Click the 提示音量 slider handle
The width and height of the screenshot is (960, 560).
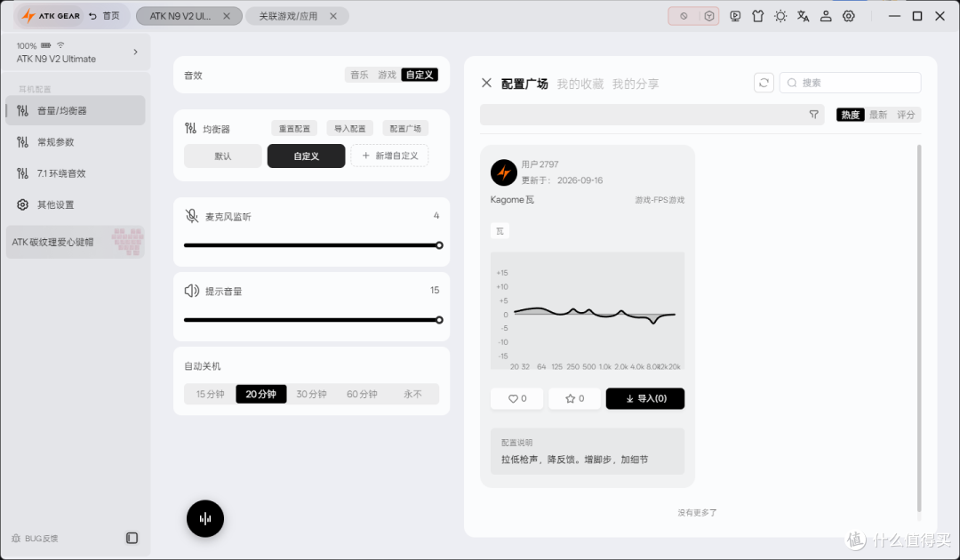pos(439,320)
